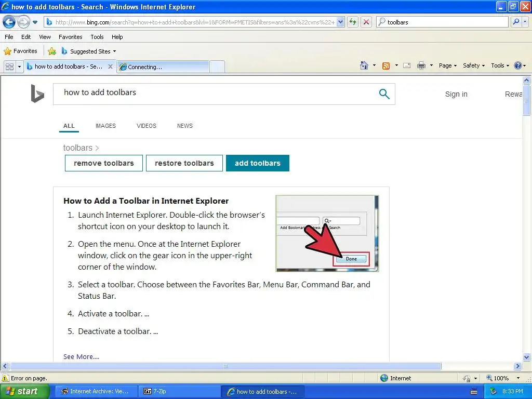
Task: Click the IE search magnifier button
Action: [x=516, y=22]
